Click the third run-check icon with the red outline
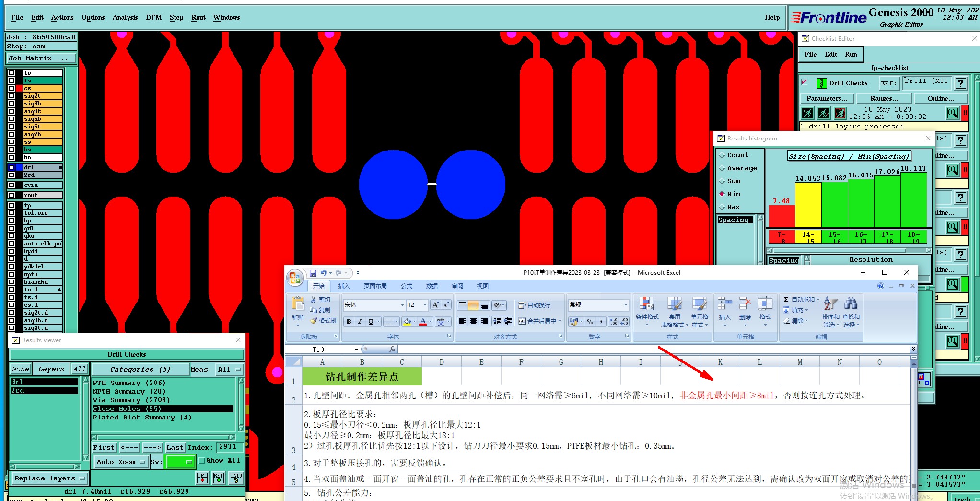Image resolution: width=980 pixels, height=501 pixels. pos(840,113)
